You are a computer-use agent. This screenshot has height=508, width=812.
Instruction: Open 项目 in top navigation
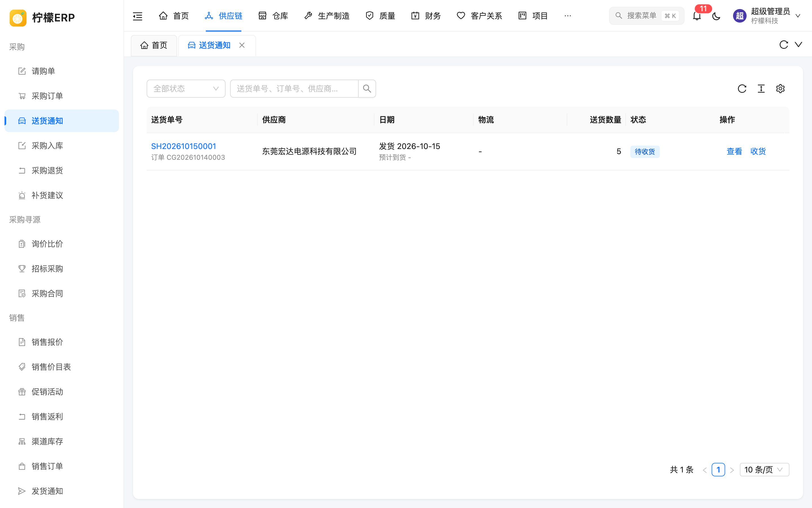point(533,16)
